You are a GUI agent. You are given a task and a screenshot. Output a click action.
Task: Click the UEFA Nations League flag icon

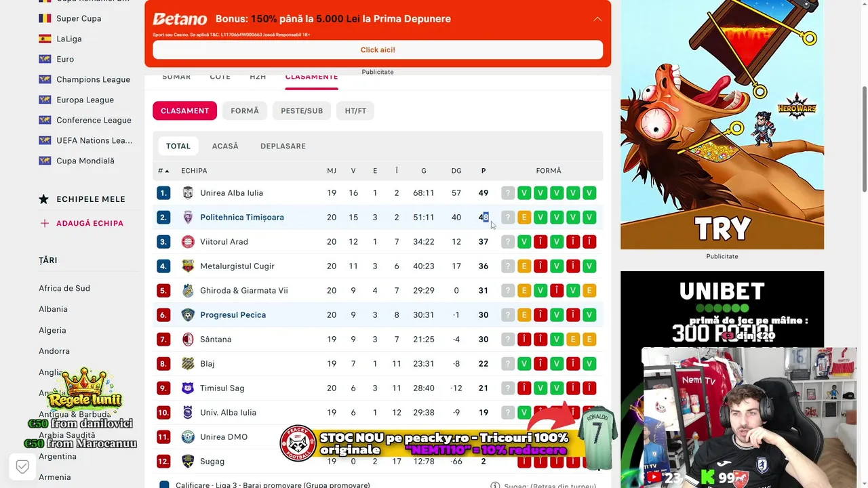[45, 140]
